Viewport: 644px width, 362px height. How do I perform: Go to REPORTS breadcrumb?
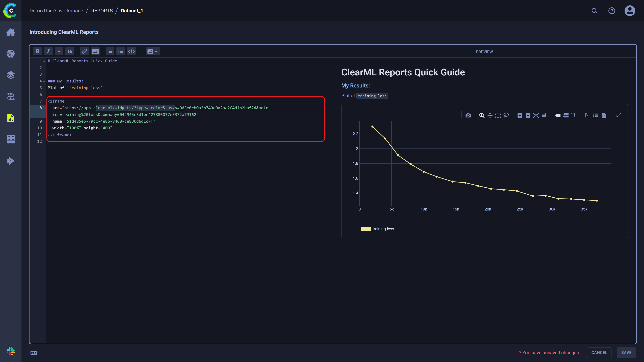point(102,11)
